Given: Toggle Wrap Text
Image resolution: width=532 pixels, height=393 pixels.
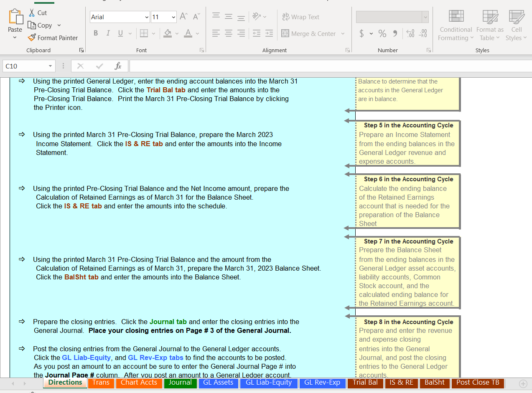Looking at the screenshot, I should (x=300, y=17).
